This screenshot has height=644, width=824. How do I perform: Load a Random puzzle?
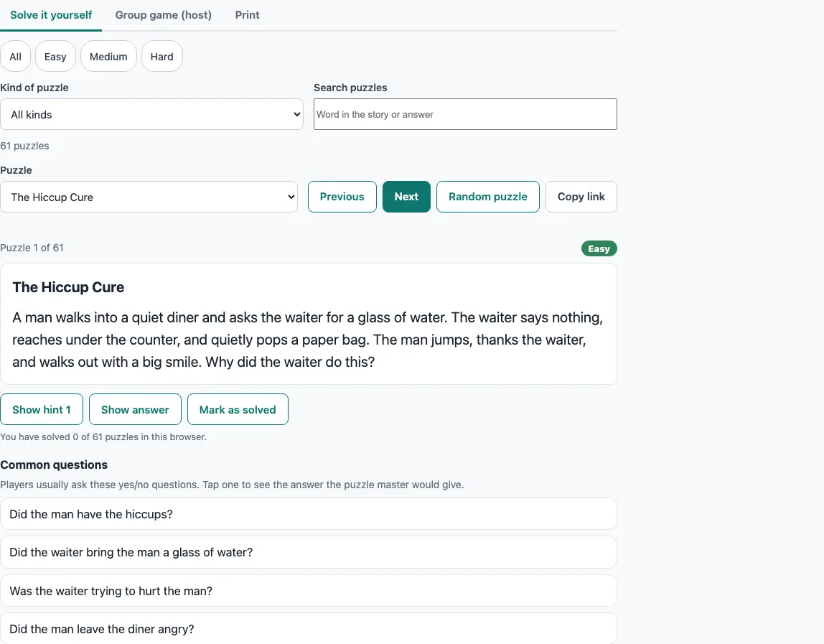[x=487, y=197]
